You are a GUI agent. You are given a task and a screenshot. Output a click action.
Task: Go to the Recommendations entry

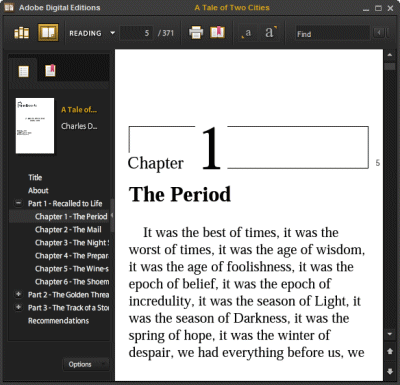pyautogui.click(x=58, y=321)
